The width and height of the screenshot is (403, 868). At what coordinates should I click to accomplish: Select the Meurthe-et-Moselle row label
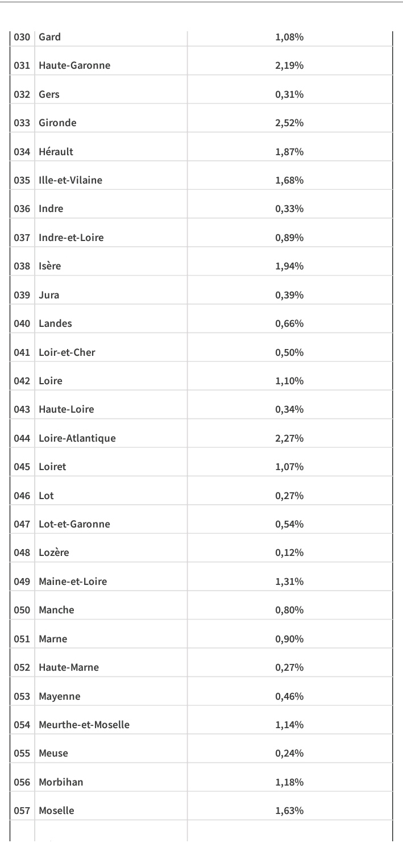click(84, 725)
